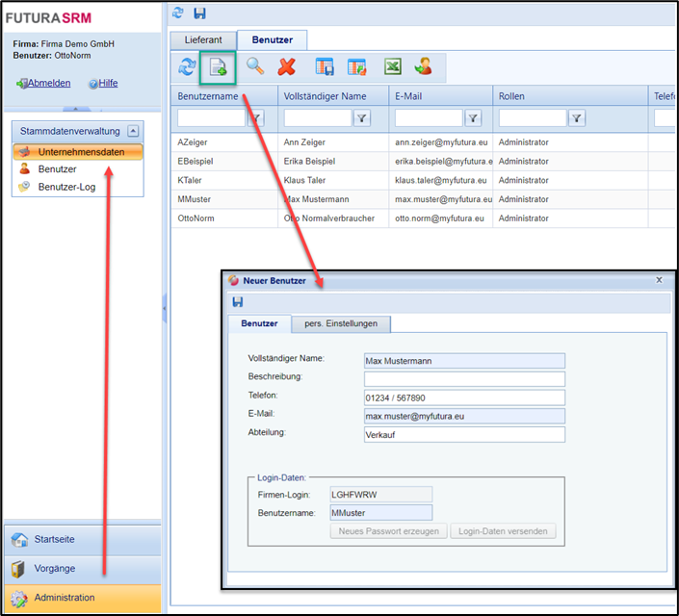Open the Vorgänge navigation section

[80, 568]
